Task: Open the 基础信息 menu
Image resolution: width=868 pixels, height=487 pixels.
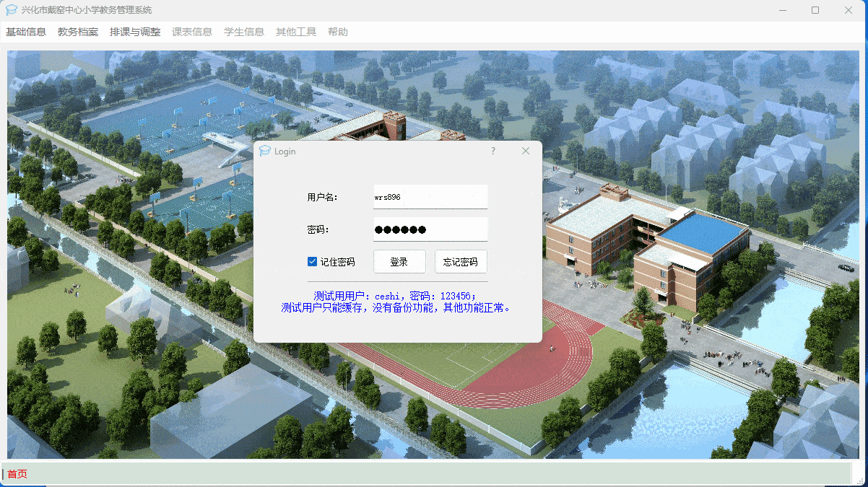Action: [26, 32]
